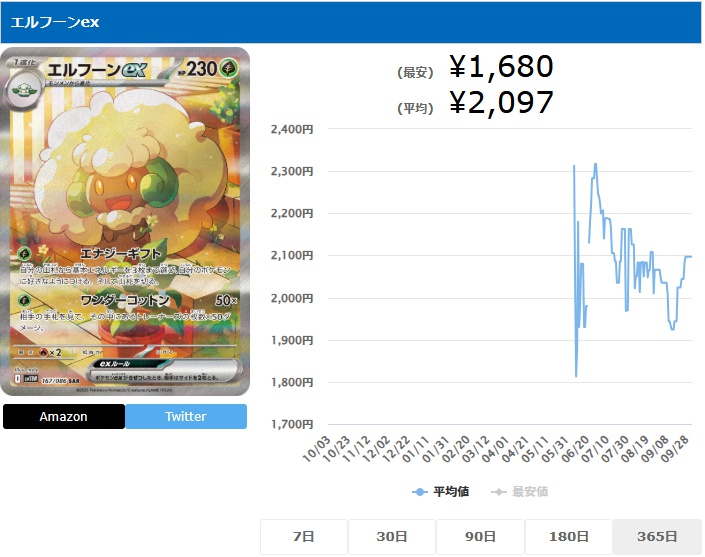Image resolution: width=705 pixels, height=557 pixels.
Task: Select the 30日 range tab
Action: pyautogui.click(x=392, y=537)
